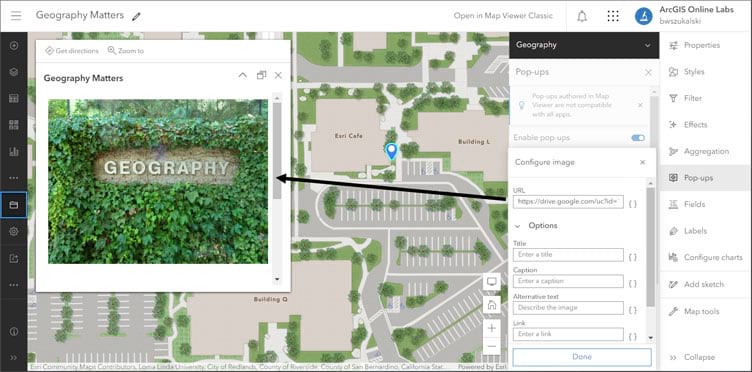Dismiss the pop-up compatibility notice
752x372 pixels.
(640, 105)
